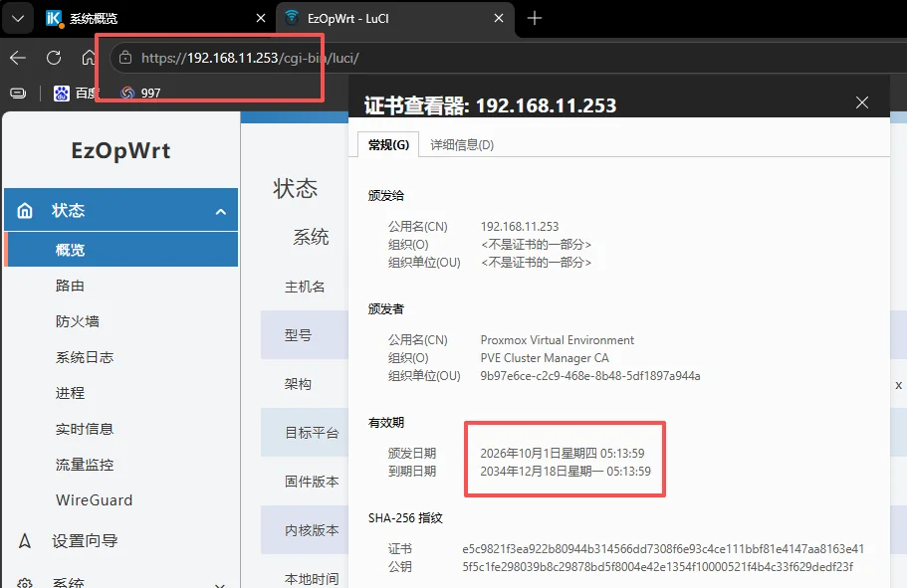Screen dimensions: 907x588
Task: Select 概览 in sidebar
Action: (x=120, y=250)
